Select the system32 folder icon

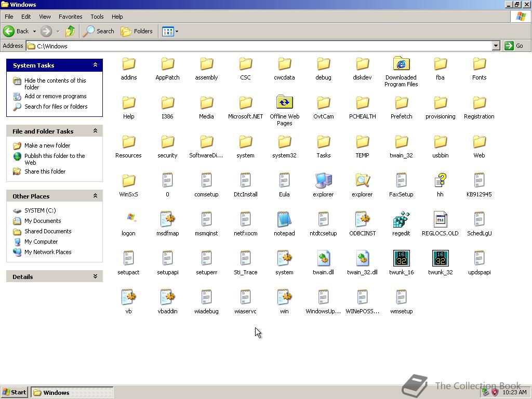coord(284,141)
